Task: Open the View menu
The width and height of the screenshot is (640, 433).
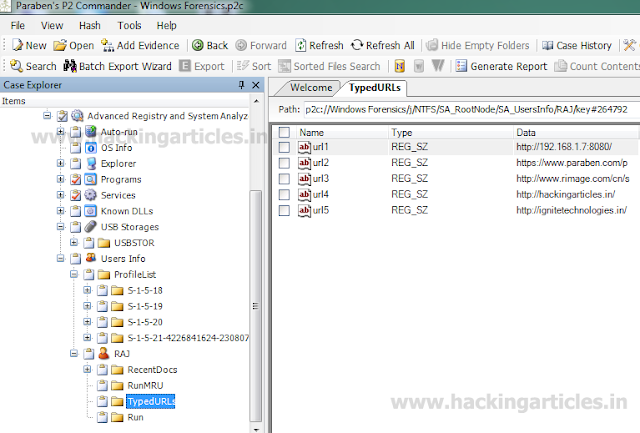Action: pos(52,25)
